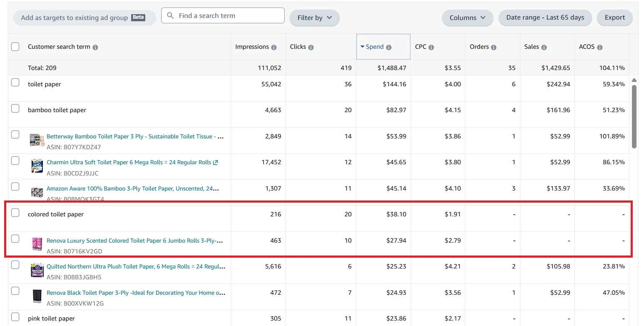The width and height of the screenshot is (644, 326).
Task: Click the vertical scrollbar thumb on the table
Action: click(x=634, y=117)
